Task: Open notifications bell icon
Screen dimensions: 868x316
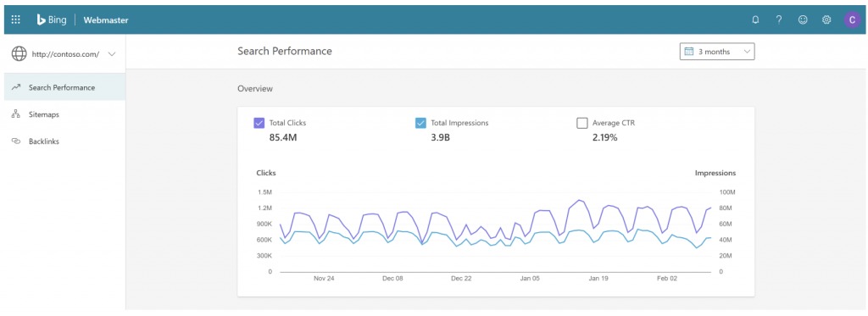Action: click(755, 20)
